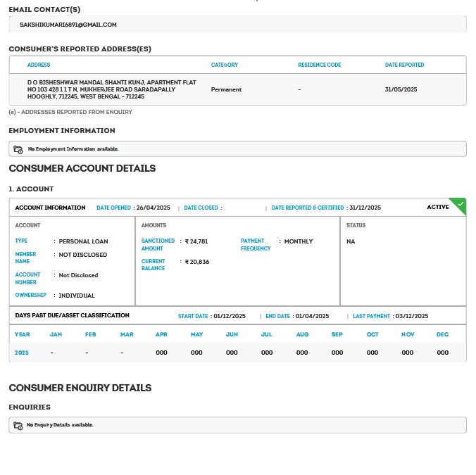
Task: Select the 2025 year row label
Action: tap(22, 353)
